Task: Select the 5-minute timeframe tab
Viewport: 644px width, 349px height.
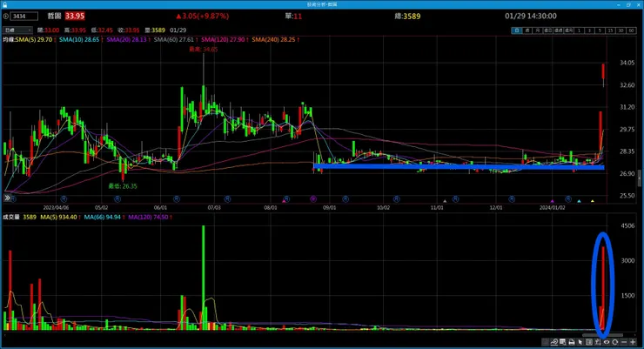Action: (x=600, y=30)
